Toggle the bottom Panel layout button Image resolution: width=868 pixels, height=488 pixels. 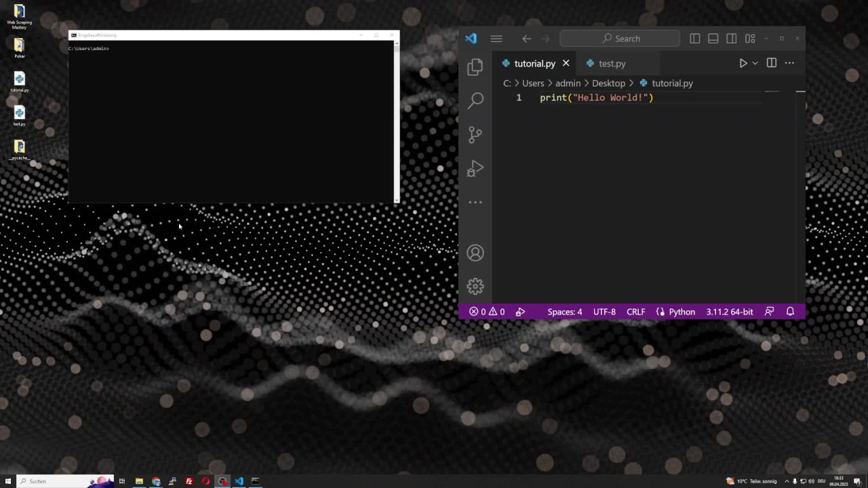point(713,39)
